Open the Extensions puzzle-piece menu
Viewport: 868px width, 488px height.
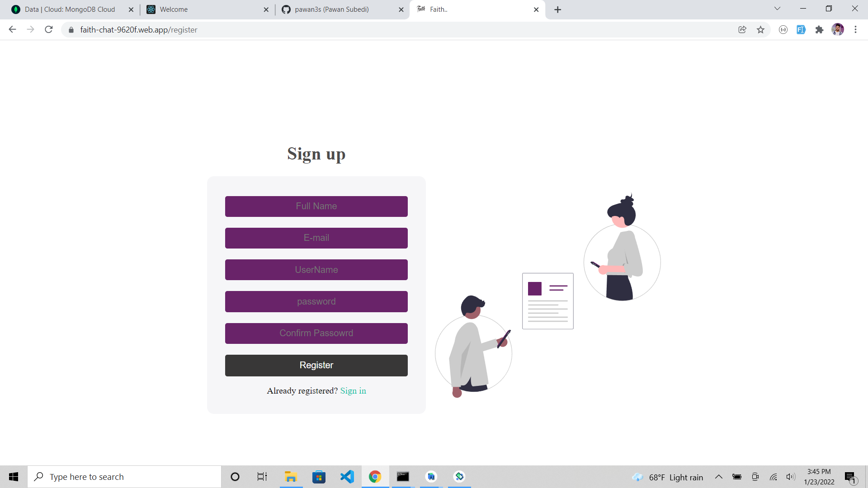point(820,29)
